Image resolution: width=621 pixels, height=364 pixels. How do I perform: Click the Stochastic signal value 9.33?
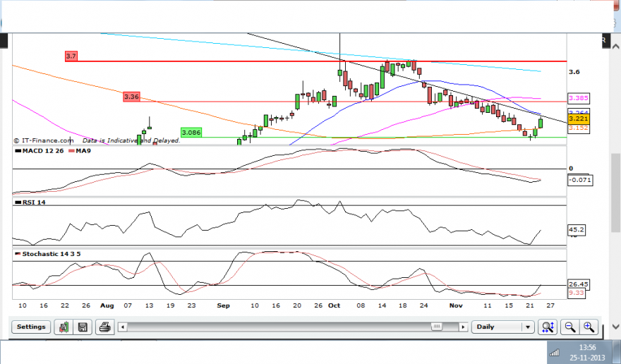577,293
